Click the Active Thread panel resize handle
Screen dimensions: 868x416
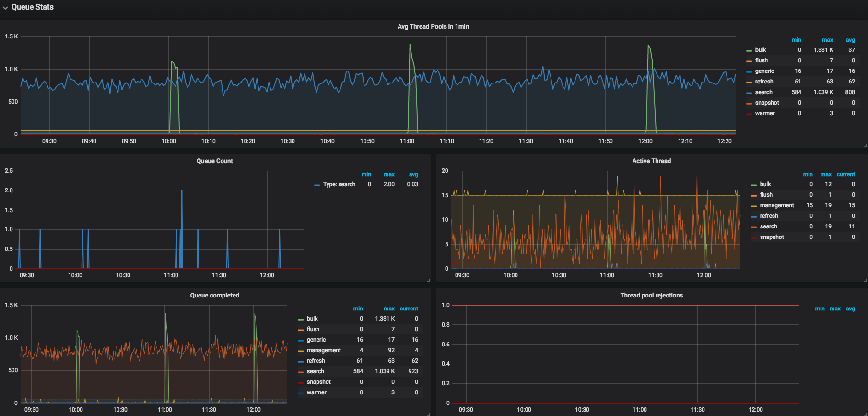coord(865,280)
